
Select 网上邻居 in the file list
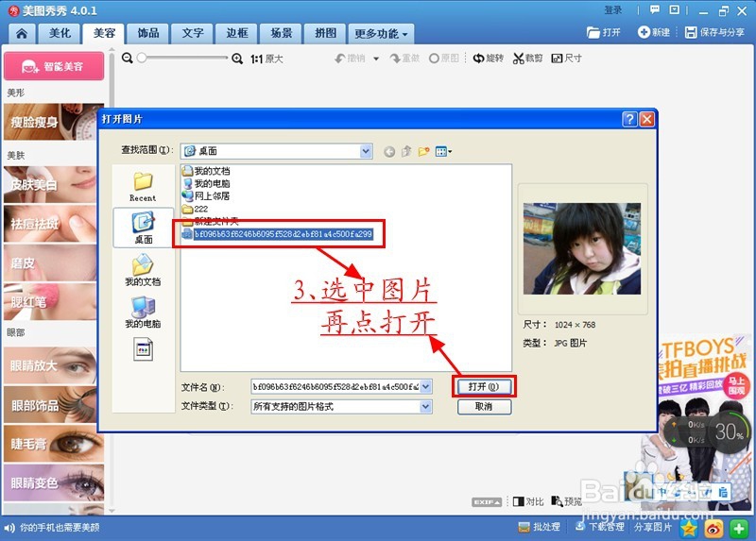click(x=206, y=195)
